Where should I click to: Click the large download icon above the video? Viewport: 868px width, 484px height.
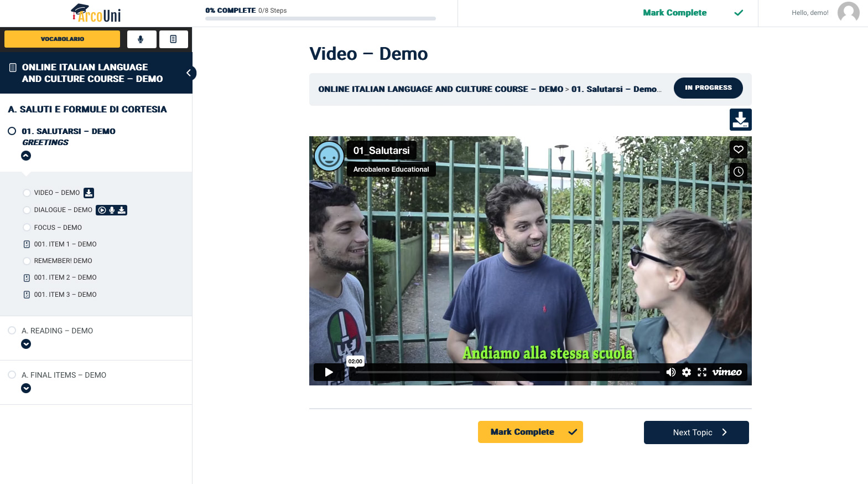(740, 120)
